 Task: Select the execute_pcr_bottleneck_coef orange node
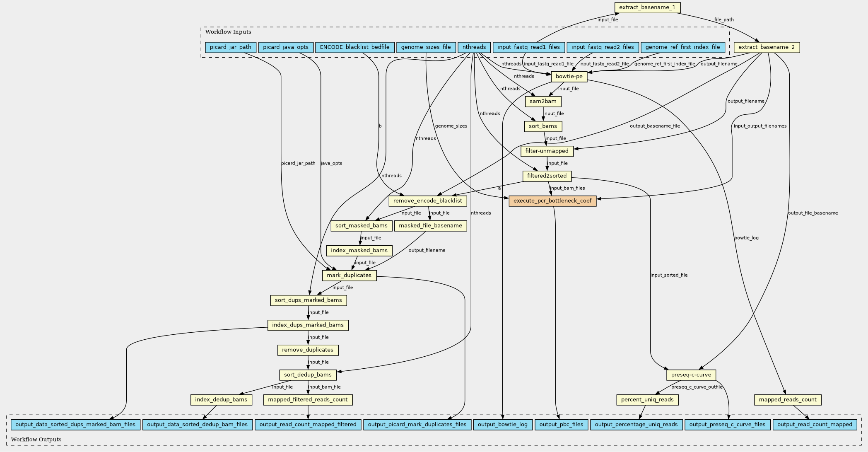pos(552,201)
